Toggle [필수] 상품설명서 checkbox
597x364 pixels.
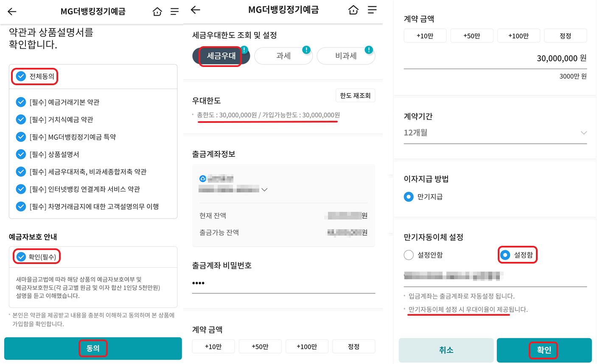[x=21, y=154]
